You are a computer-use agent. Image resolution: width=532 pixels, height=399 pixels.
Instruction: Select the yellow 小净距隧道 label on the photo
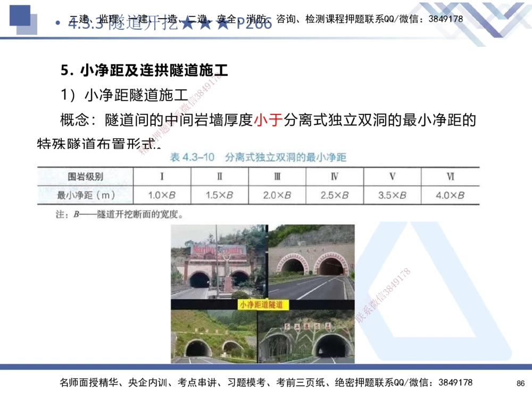click(263, 304)
